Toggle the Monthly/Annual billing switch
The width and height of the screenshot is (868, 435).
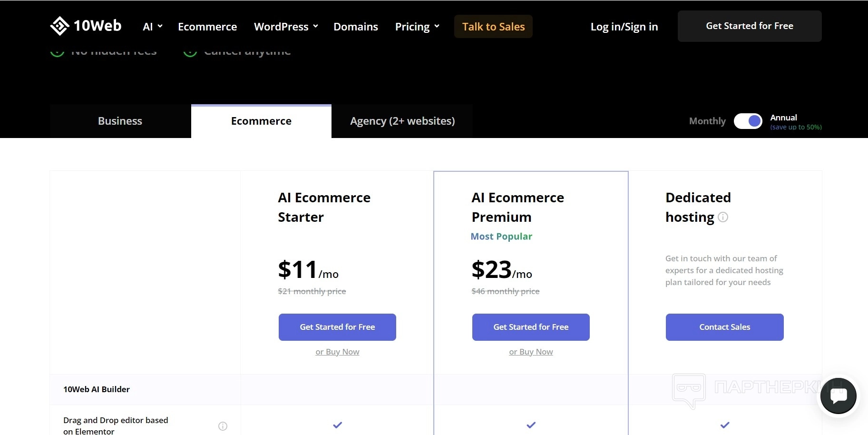pos(748,121)
